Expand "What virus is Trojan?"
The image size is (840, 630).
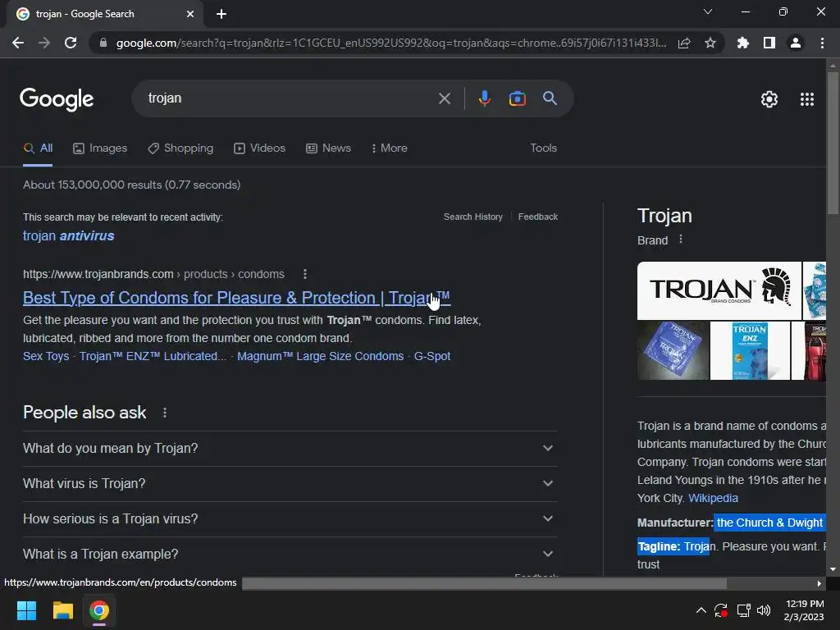tap(290, 484)
